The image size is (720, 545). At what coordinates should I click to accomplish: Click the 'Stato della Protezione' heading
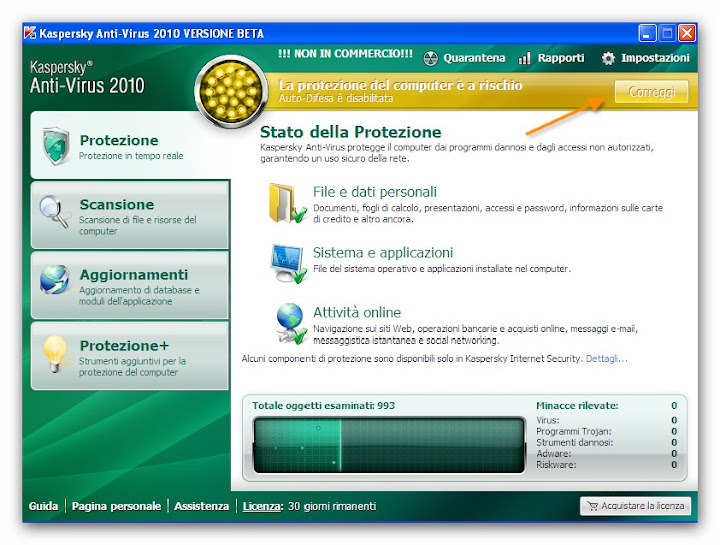(350, 132)
